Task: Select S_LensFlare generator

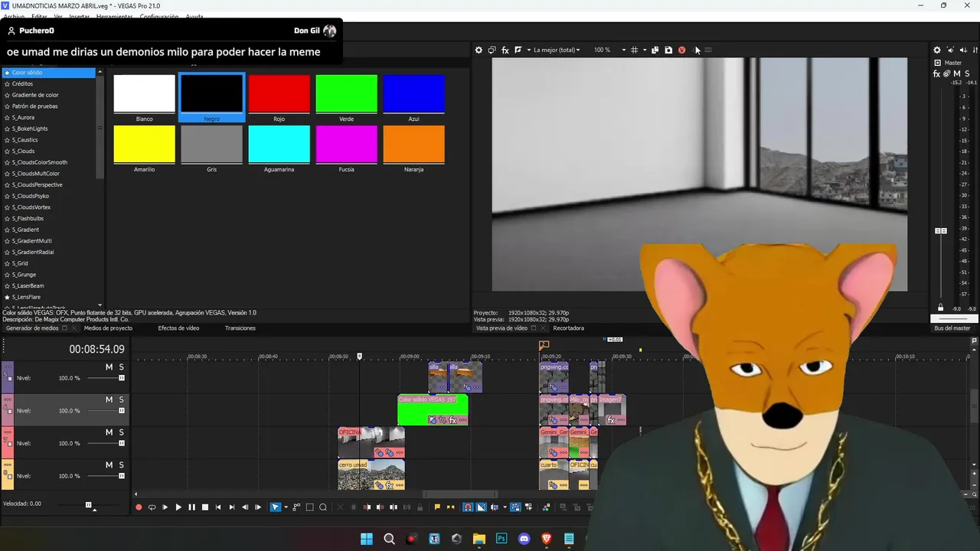Action: [26, 297]
